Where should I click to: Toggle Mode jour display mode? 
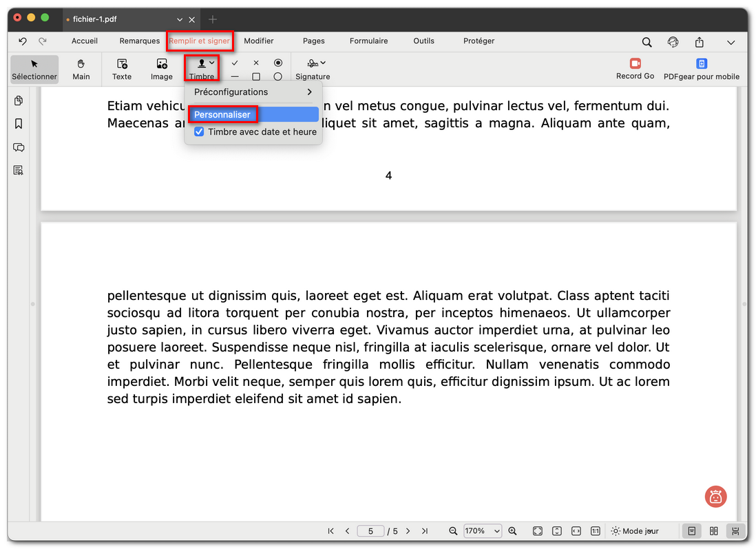(x=634, y=531)
